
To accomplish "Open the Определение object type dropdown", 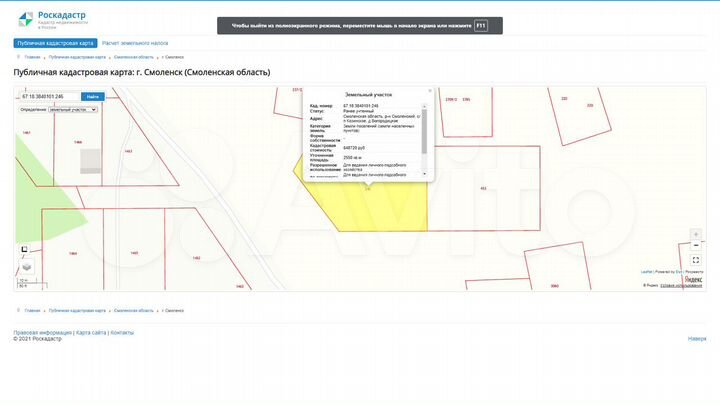I will (73, 110).
